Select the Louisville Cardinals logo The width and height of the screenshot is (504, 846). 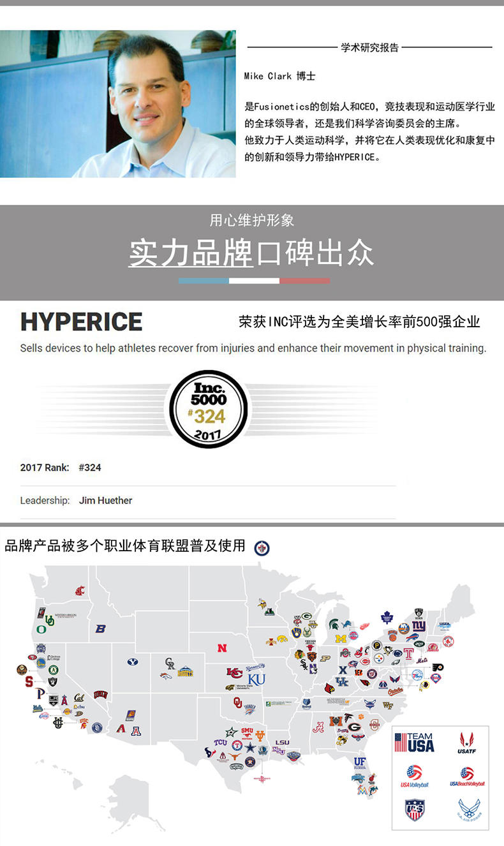click(x=330, y=688)
